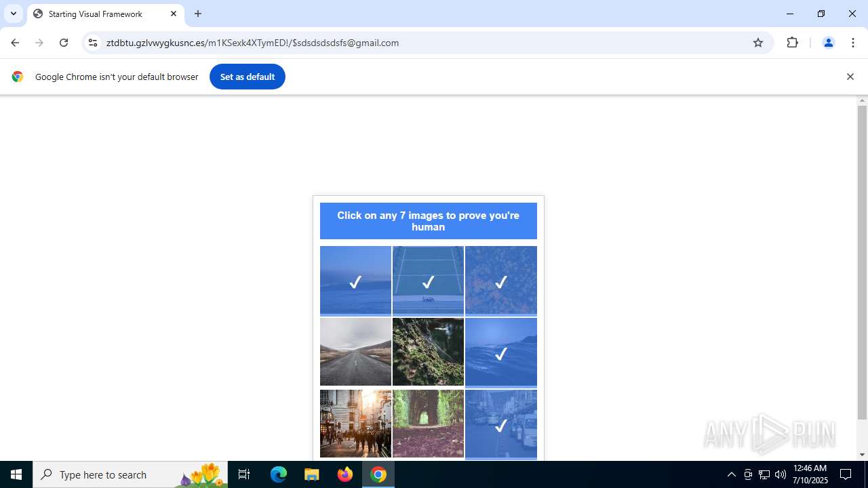Click the page scrollbar down arrow
This screenshot has height=488, width=868.
click(x=862, y=455)
